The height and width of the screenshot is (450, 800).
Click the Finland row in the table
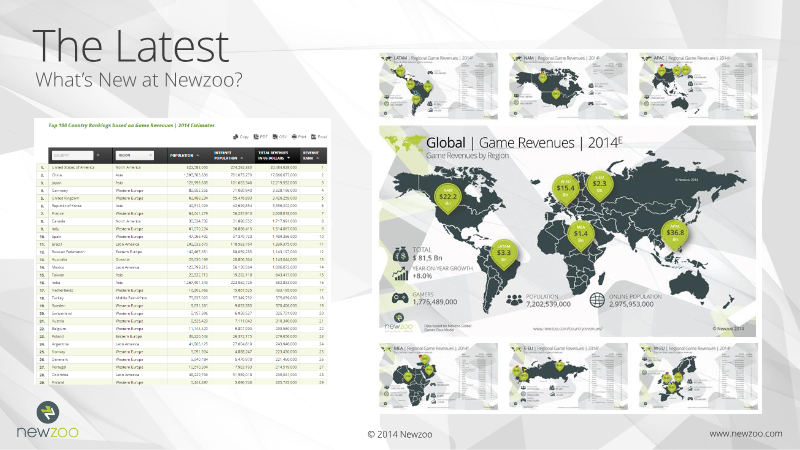182,382
